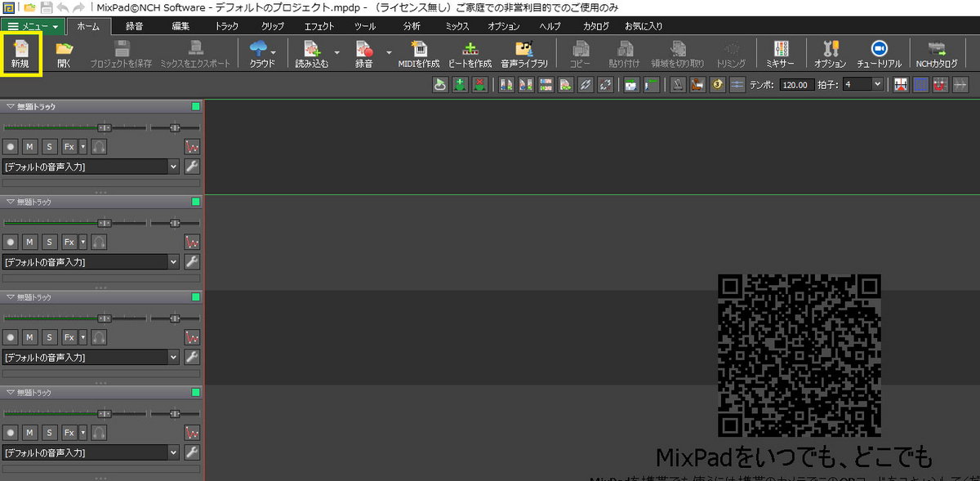Click the ビートを作成 icon
Viewport: 980px width, 481px height.
[470, 56]
